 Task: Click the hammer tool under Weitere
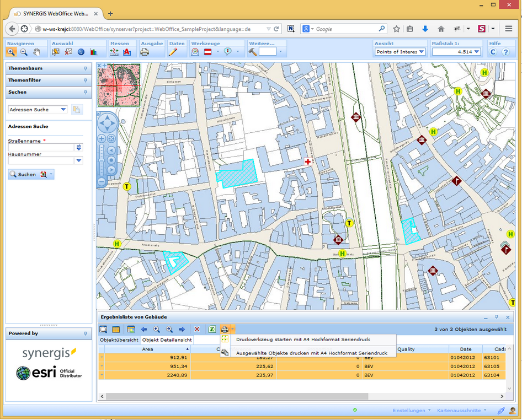[253, 52]
